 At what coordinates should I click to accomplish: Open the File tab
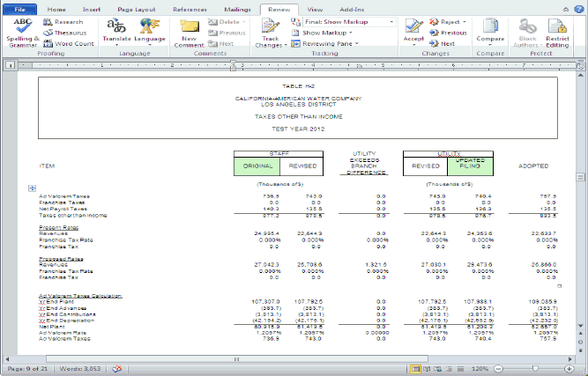tap(19, 8)
